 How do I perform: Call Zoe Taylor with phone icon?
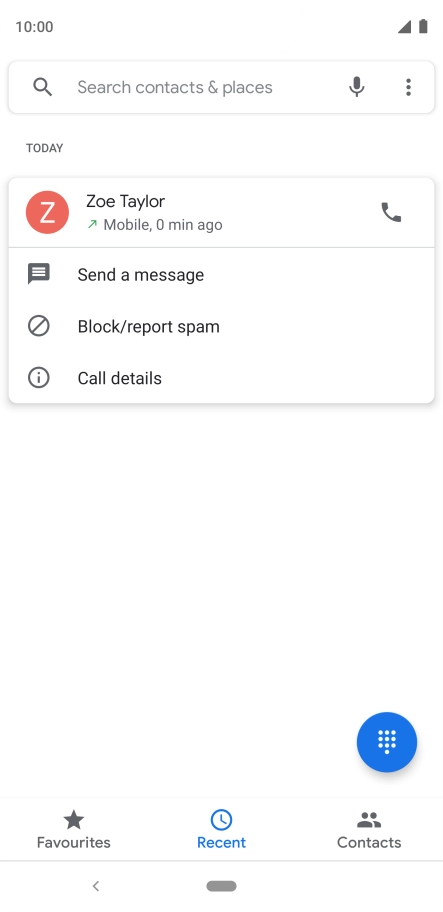coord(391,212)
